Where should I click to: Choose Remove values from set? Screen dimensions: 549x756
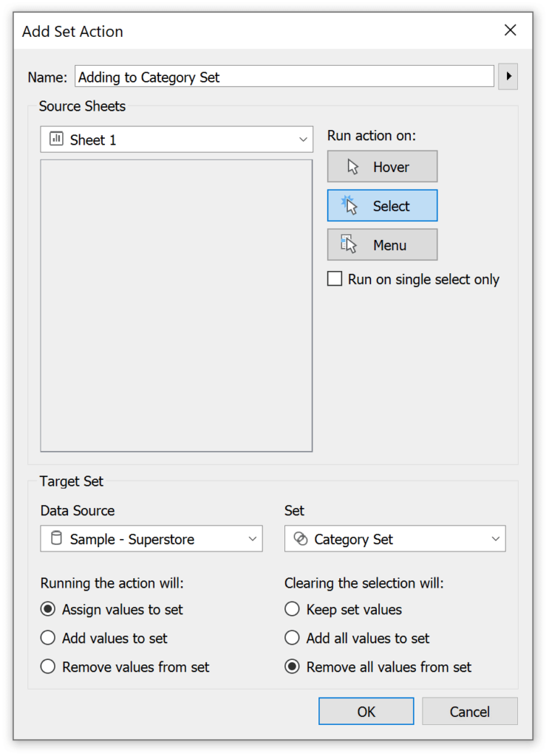(48, 667)
